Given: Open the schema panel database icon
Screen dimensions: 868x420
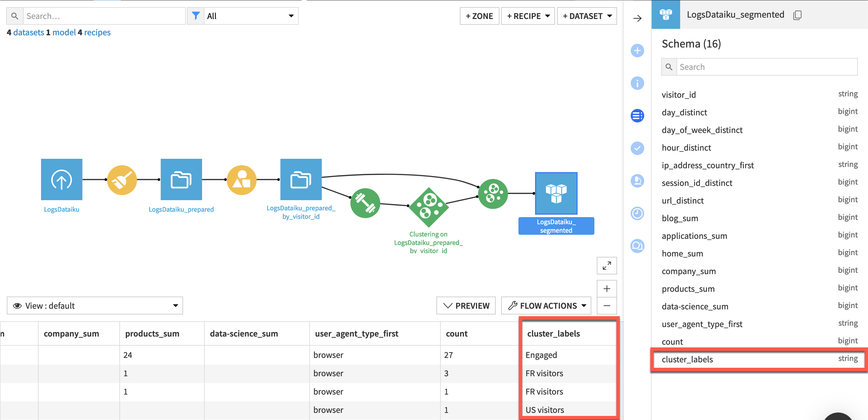Looking at the screenshot, I should [x=637, y=116].
